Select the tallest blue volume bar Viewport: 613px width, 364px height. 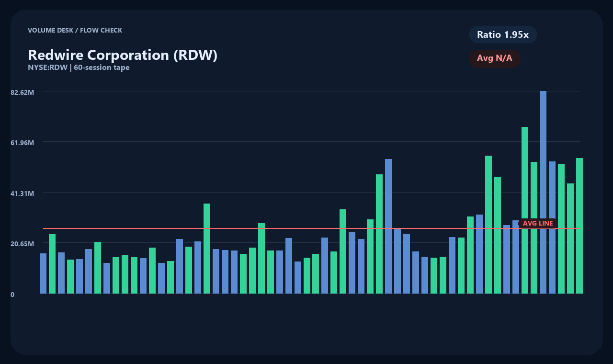543,192
